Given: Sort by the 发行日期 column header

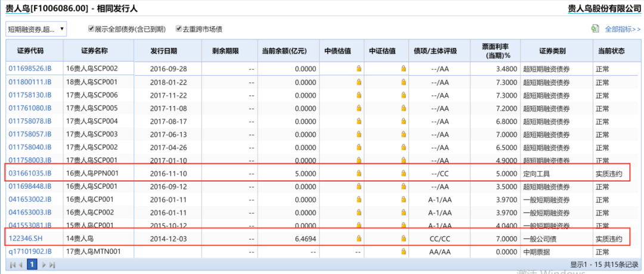Looking at the screenshot, I should (163, 51).
